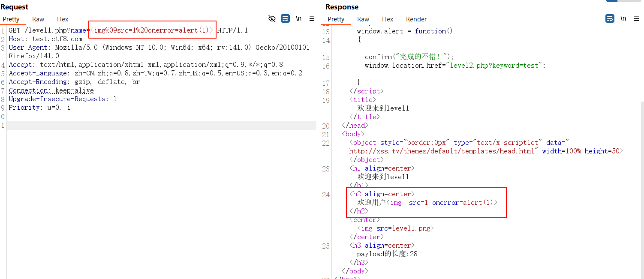This screenshot has height=279, width=644.
Task: Click the closing </h2> tag
Action: point(359,211)
